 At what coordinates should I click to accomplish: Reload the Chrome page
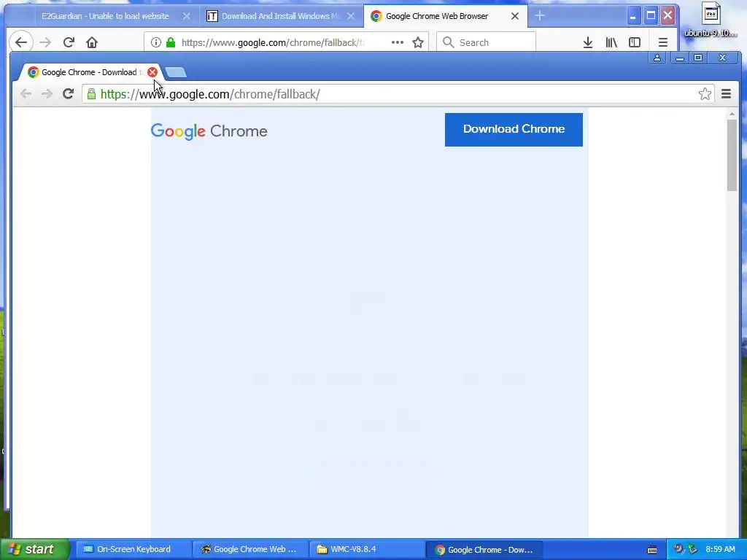tap(68, 94)
